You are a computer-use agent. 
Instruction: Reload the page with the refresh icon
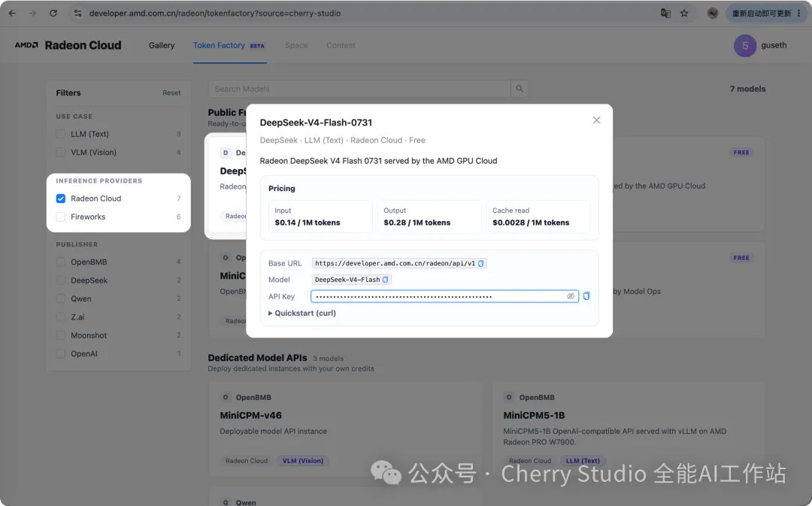point(53,14)
